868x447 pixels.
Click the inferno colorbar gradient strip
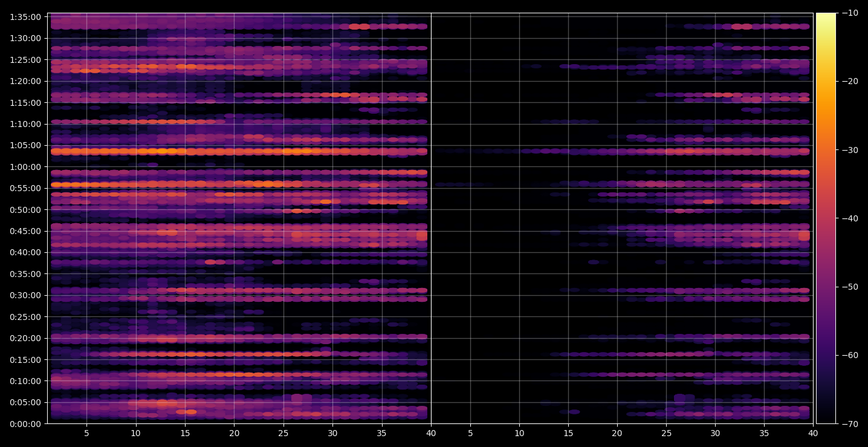826,218
